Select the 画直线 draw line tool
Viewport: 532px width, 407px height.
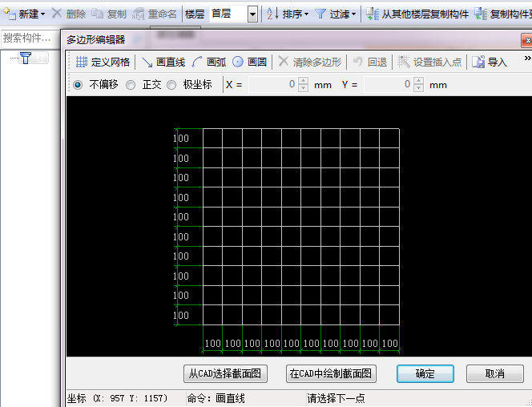pos(163,62)
